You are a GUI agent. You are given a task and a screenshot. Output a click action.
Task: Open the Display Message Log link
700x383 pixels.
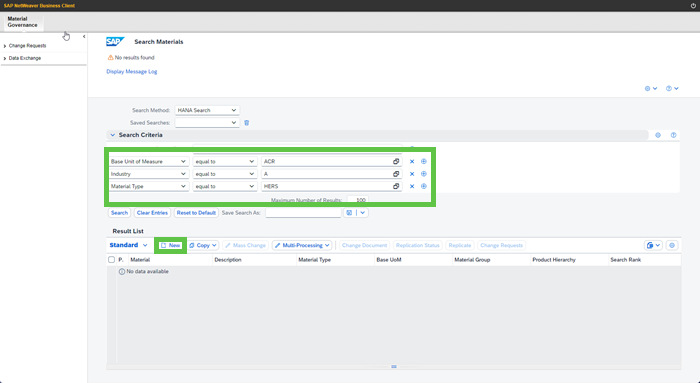132,71
